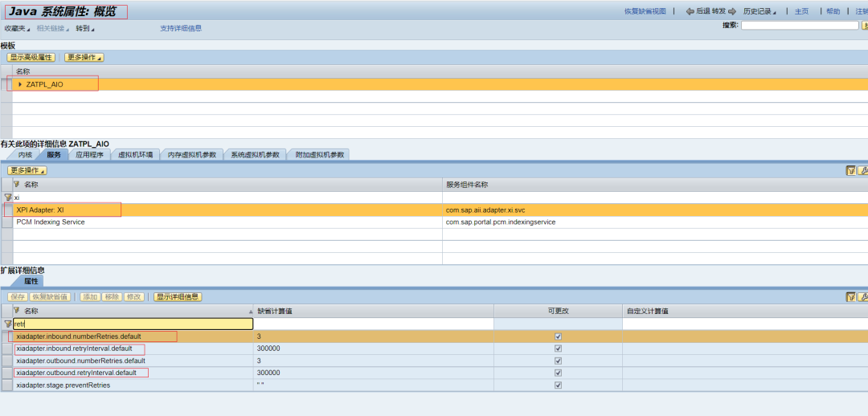Switch to the 系统虚拟机参数 tab
The image size is (868, 416).
click(256, 155)
